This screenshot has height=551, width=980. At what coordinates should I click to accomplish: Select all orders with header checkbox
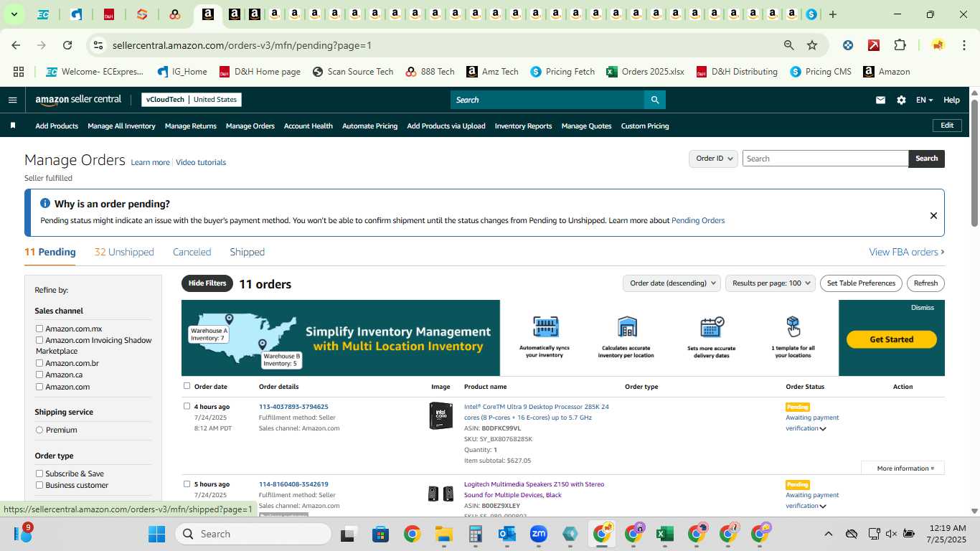(187, 386)
